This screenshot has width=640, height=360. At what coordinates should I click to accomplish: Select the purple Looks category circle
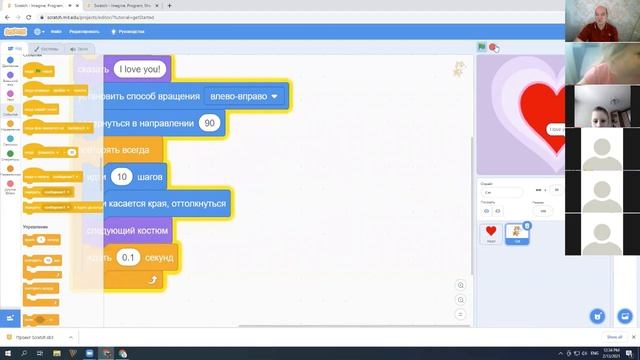pyautogui.click(x=10, y=75)
